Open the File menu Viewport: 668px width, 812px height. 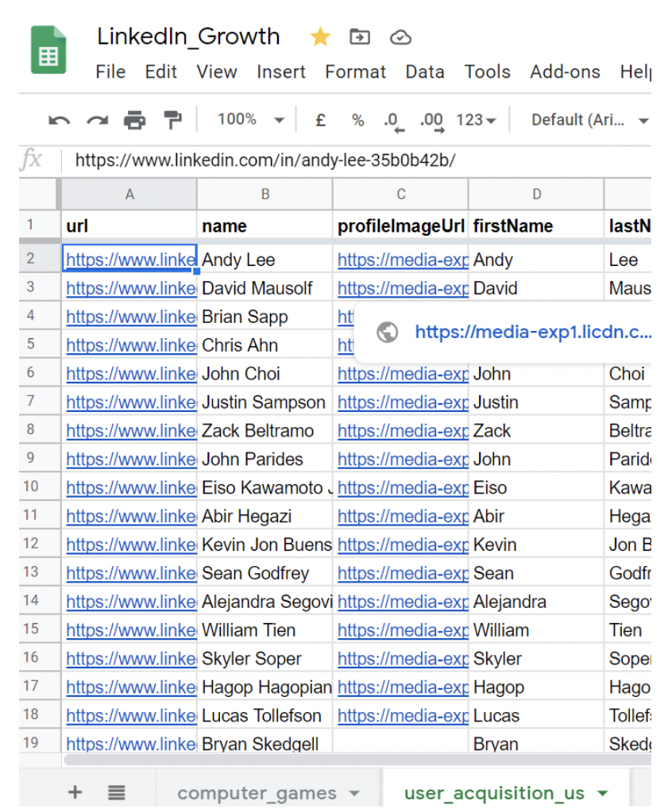tap(110, 71)
